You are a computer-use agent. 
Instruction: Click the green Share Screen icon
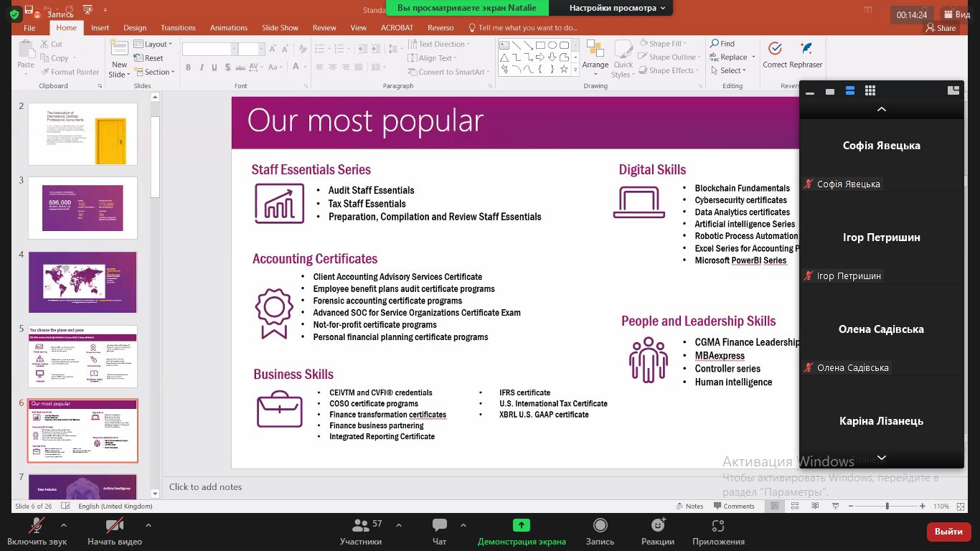(522, 525)
